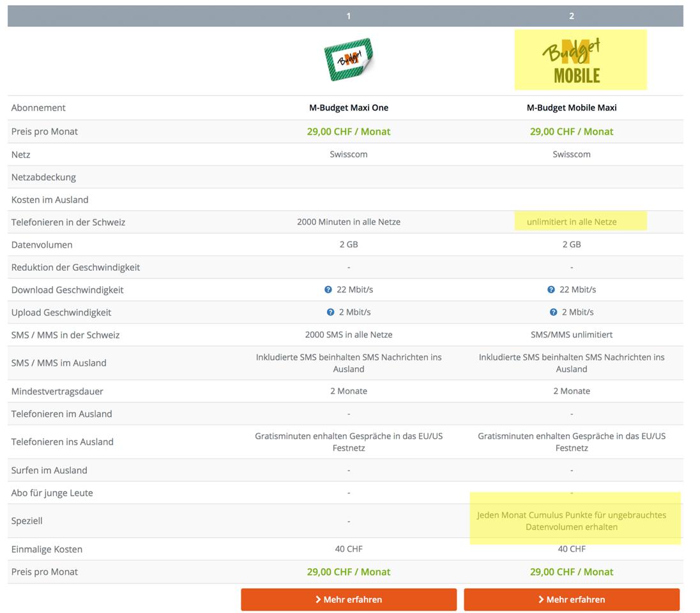Image resolution: width=700 pixels, height=613 pixels.
Task: Click the top price of M-Budget Maxi One
Action: [x=349, y=132]
